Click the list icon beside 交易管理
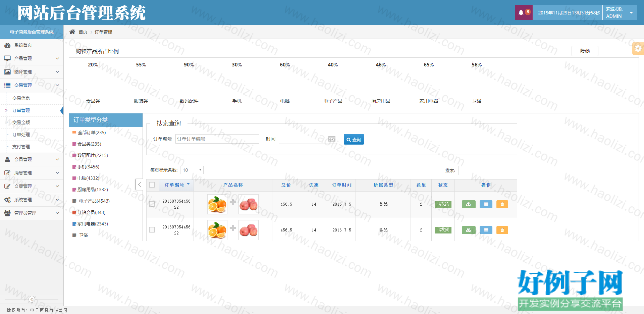 coord(7,85)
